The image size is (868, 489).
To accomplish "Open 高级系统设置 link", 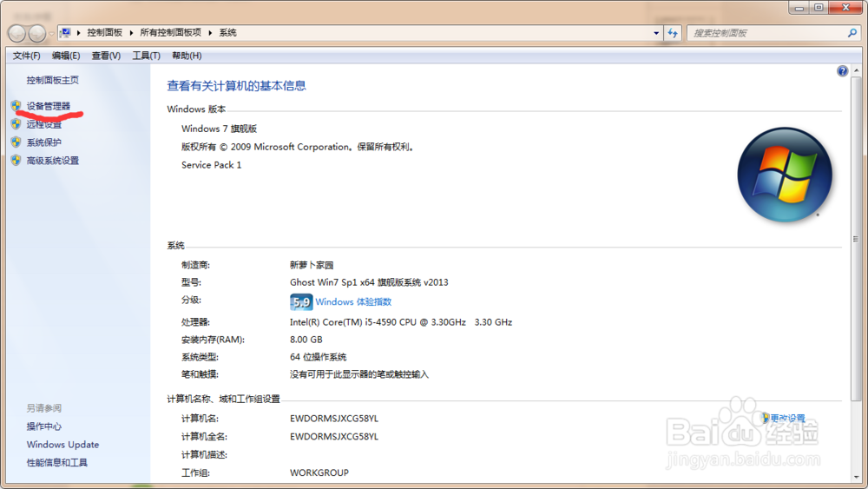I will point(53,161).
